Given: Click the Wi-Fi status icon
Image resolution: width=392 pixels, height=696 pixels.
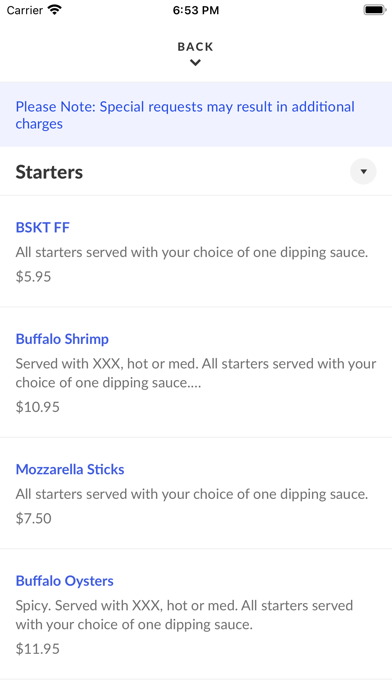Looking at the screenshot, I should click(55, 10).
